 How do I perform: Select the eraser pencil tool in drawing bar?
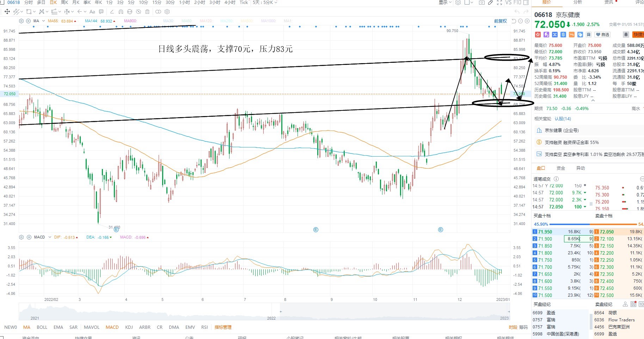point(112,12)
